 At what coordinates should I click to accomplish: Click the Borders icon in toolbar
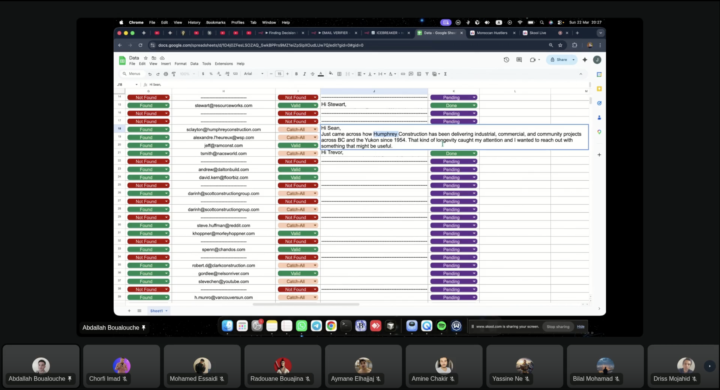click(339, 74)
